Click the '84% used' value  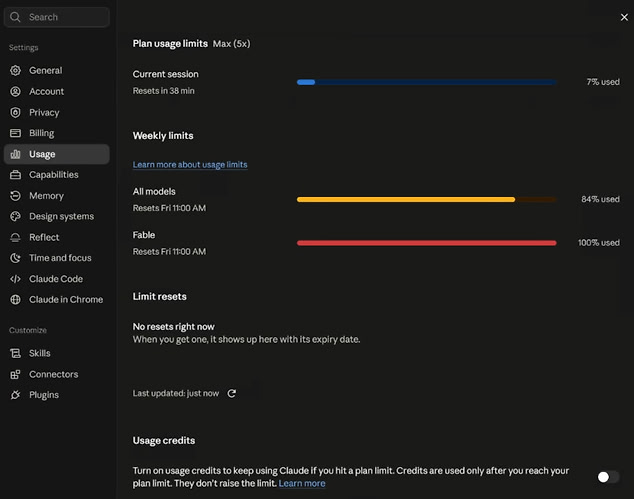(600, 199)
